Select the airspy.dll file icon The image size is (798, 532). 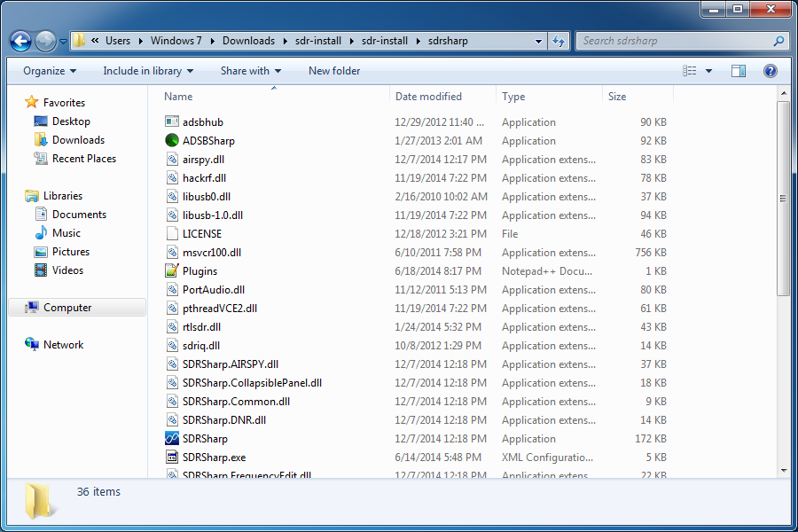[x=172, y=159]
